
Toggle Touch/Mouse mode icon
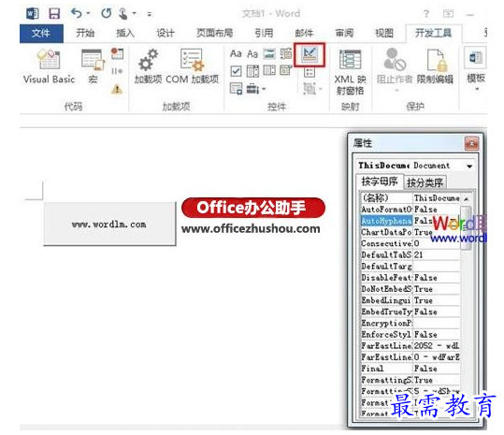point(123,13)
